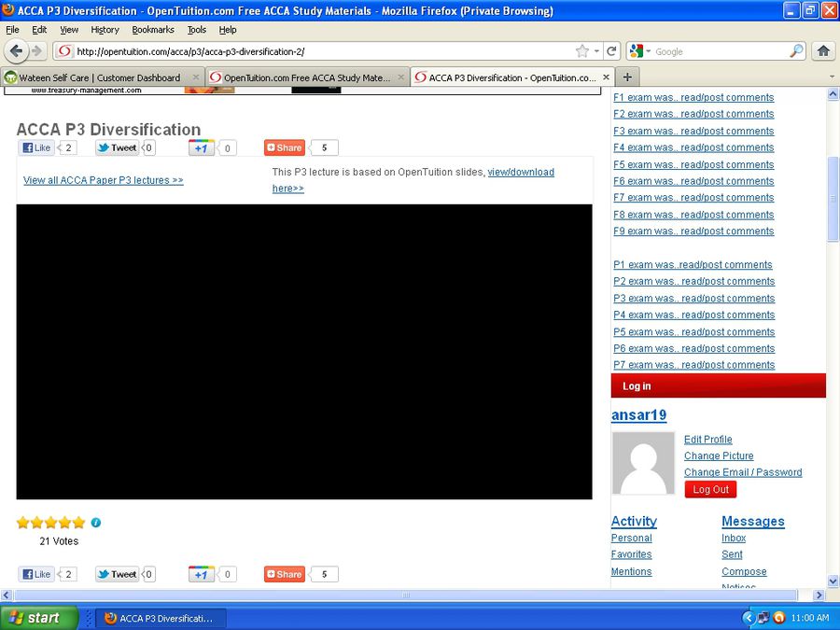Click the ansar19 username link
The image size is (840, 630).
pos(639,415)
